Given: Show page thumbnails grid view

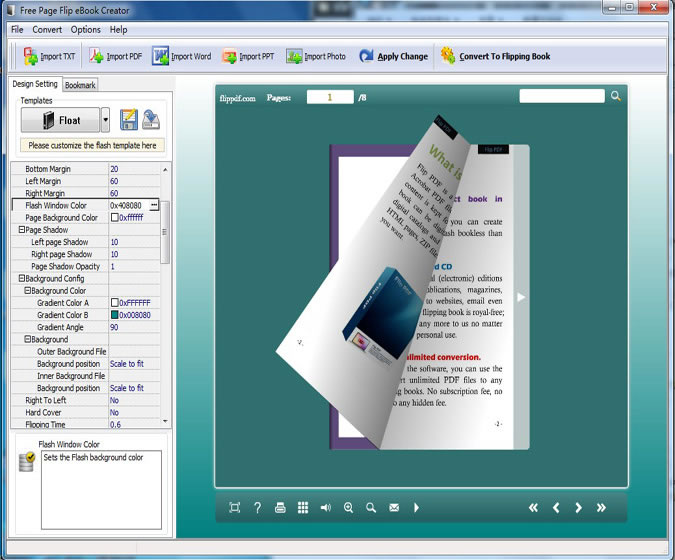Looking at the screenshot, I should point(303,508).
